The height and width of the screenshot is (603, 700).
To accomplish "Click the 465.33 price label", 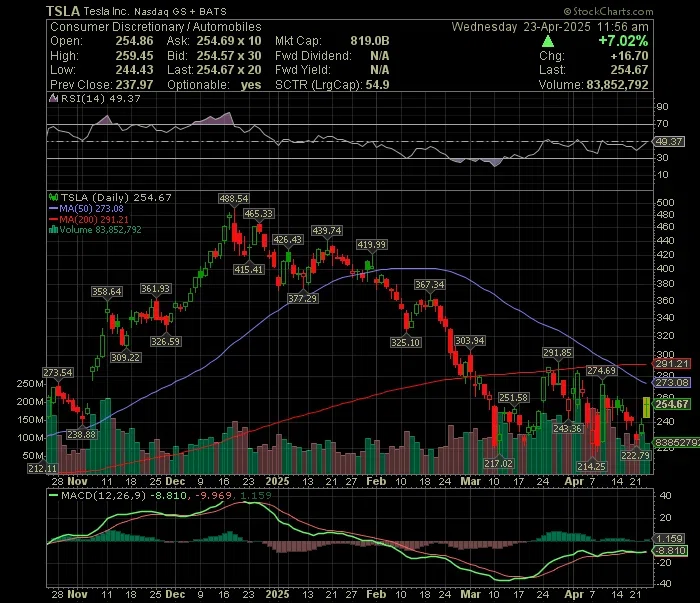I will click(x=258, y=213).
